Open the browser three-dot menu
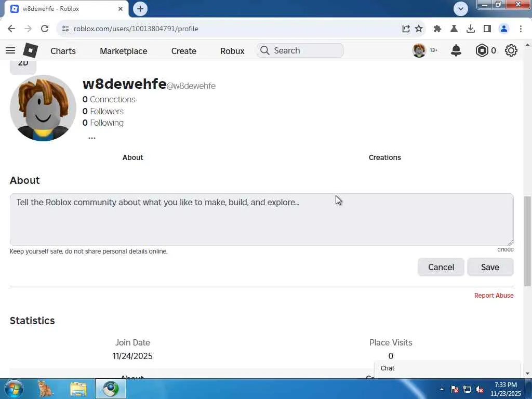Screen dimensions: 532x399 (x=521, y=29)
